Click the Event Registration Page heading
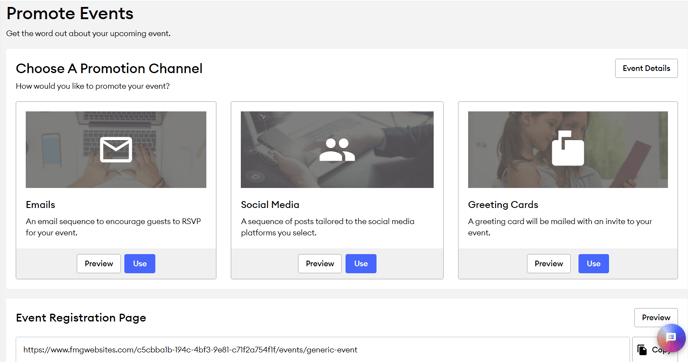688x362 pixels. (x=81, y=318)
